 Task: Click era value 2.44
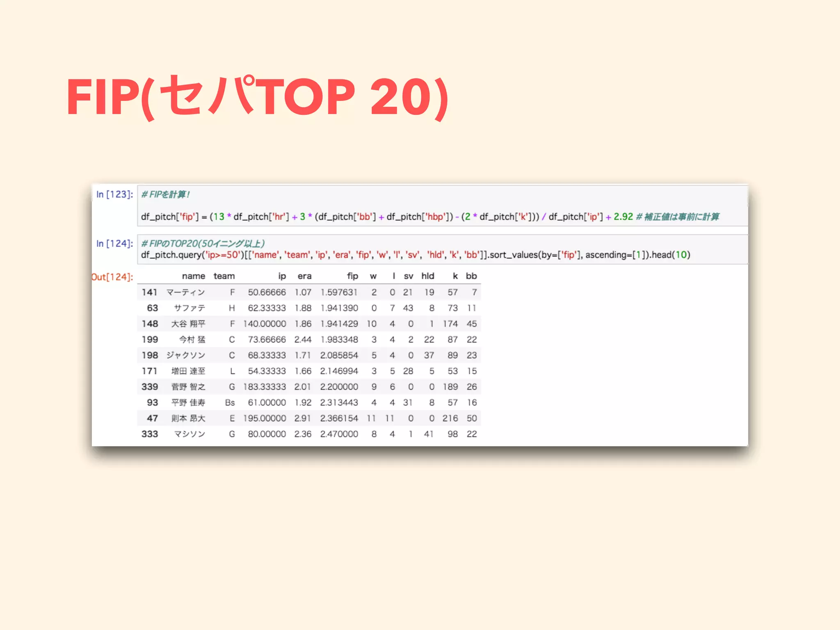pyautogui.click(x=303, y=340)
